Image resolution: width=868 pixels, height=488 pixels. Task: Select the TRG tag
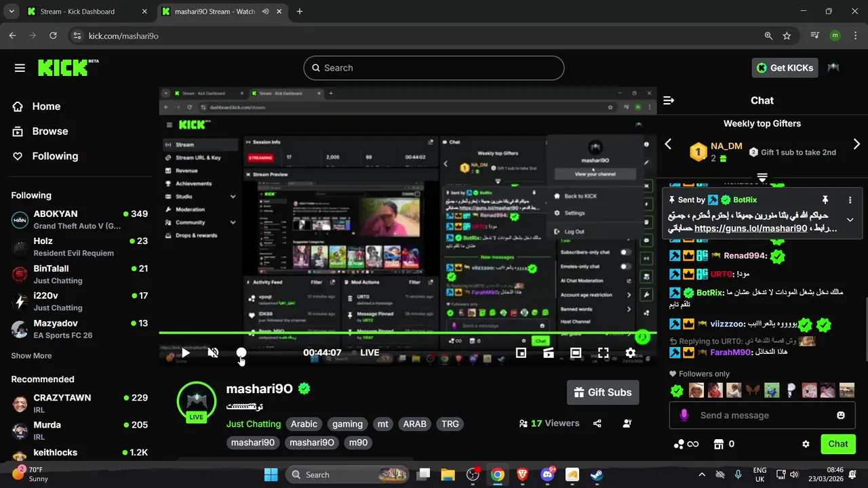click(x=450, y=424)
